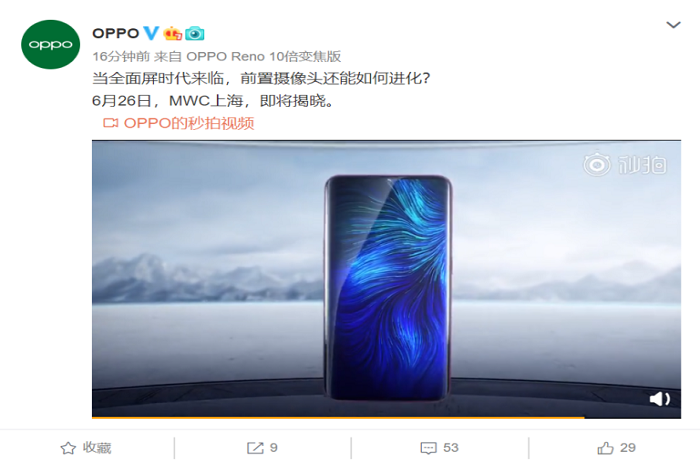Screen dimensions: 700x465
Task: Mute the video with speaker icon
Action: point(660,399)
